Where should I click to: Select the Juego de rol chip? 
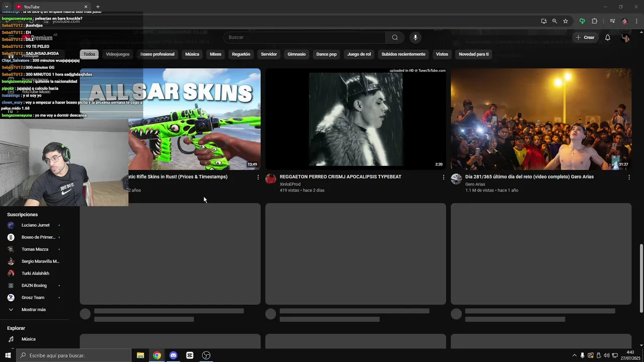359,54
